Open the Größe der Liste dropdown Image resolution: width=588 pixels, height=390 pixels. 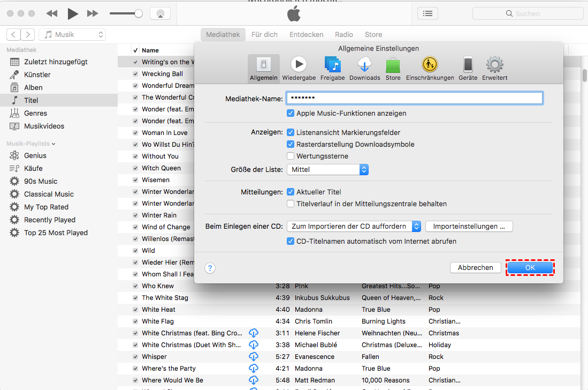327,170
